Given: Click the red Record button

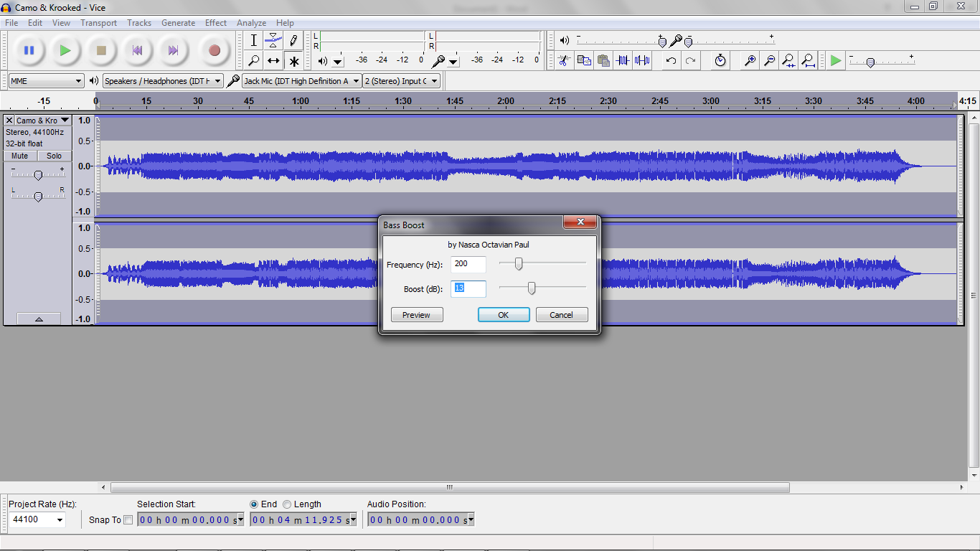Looking at the screenshot, I should tap(214, 50).
